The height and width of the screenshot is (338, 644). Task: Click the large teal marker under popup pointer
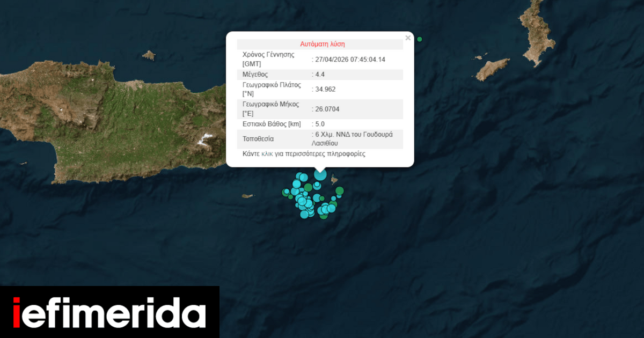(320, 174)
